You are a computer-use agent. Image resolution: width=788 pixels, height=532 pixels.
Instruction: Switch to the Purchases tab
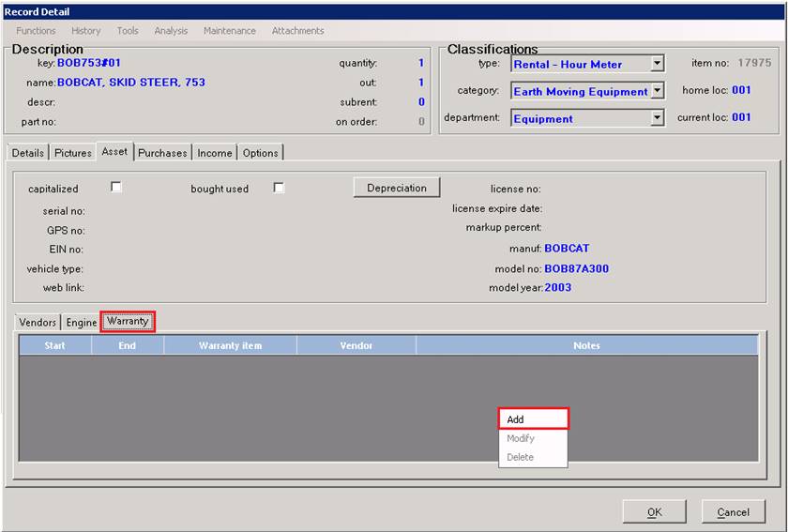pos(163,153)
